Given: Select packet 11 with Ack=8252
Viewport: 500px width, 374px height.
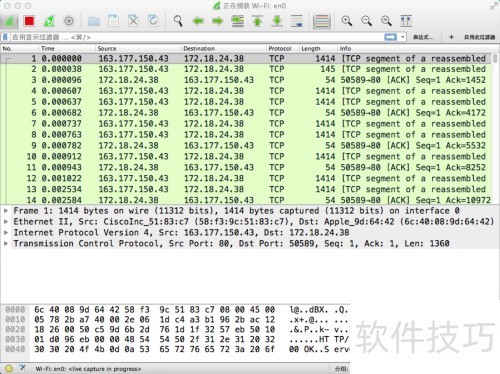Looking at the screenshot, I should (x=246, y=168).
